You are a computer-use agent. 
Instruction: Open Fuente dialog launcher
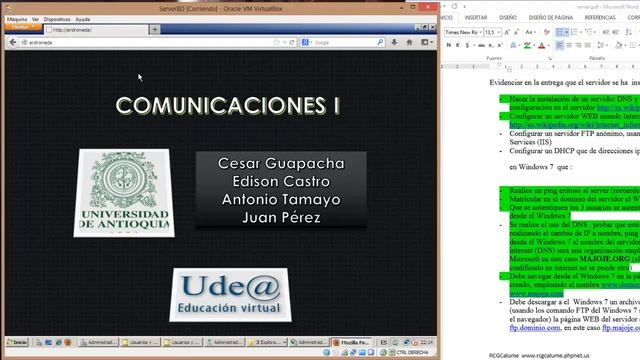pos(550,58)
